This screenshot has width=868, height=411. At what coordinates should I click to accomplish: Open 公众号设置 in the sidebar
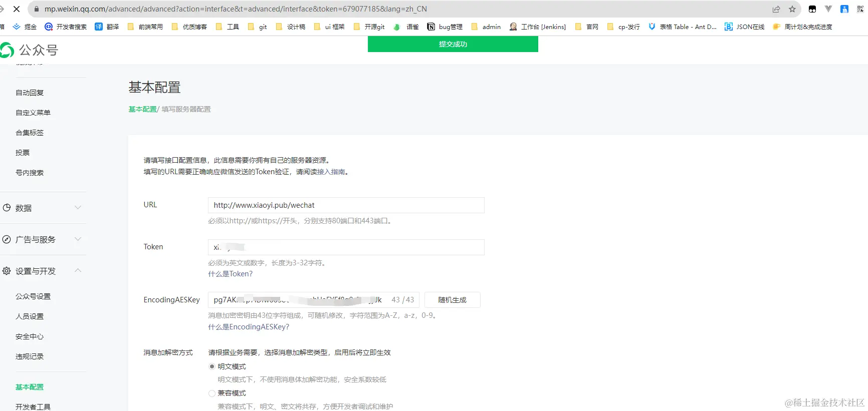coord(33,296)
